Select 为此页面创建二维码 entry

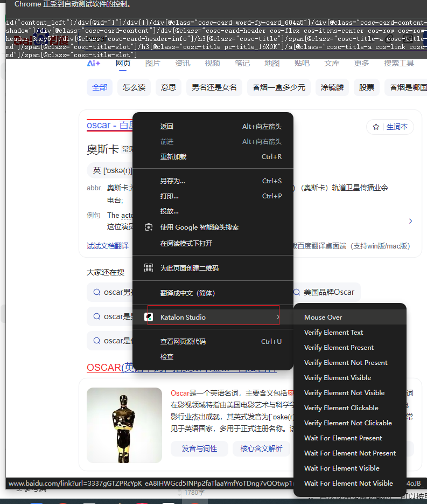[213, 268]
